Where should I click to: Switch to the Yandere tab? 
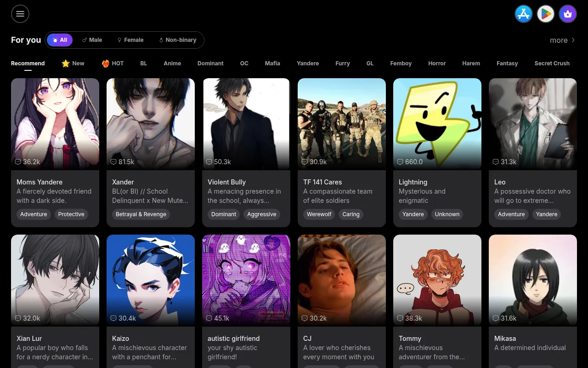pyautogui.click(x=308, y=63)
